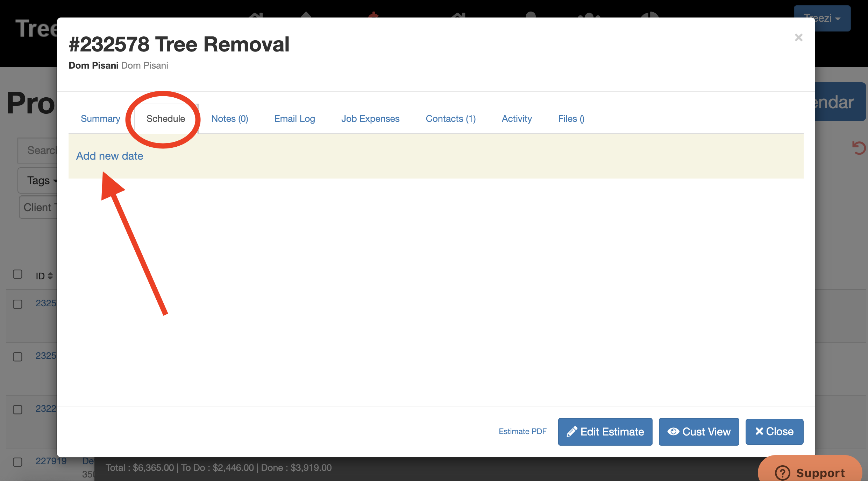Open project ID 227919 link

coord(51,461)
